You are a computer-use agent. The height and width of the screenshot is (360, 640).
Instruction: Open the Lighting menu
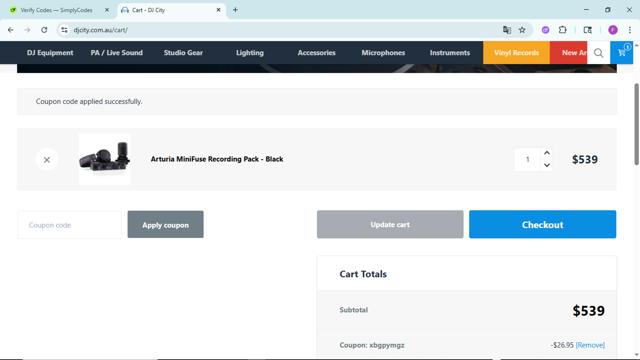[x=250, y=53]
